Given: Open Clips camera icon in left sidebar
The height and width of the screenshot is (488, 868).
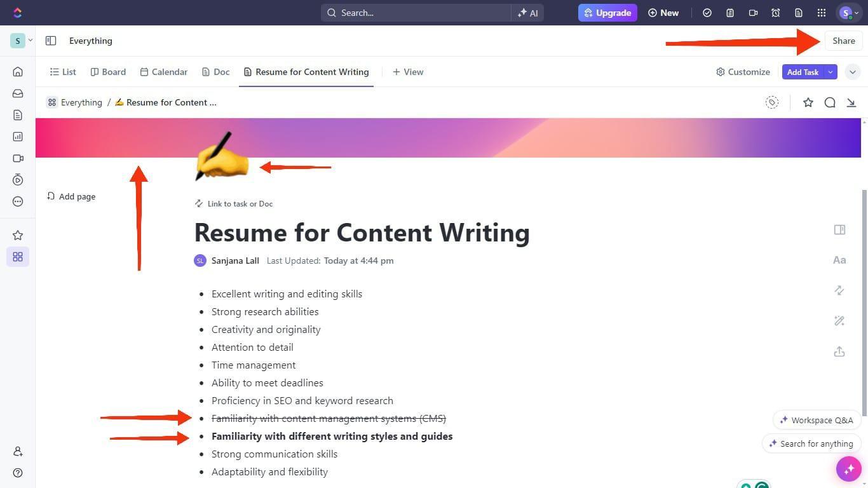Looking at the screenshot, I should tap(18, 158).
